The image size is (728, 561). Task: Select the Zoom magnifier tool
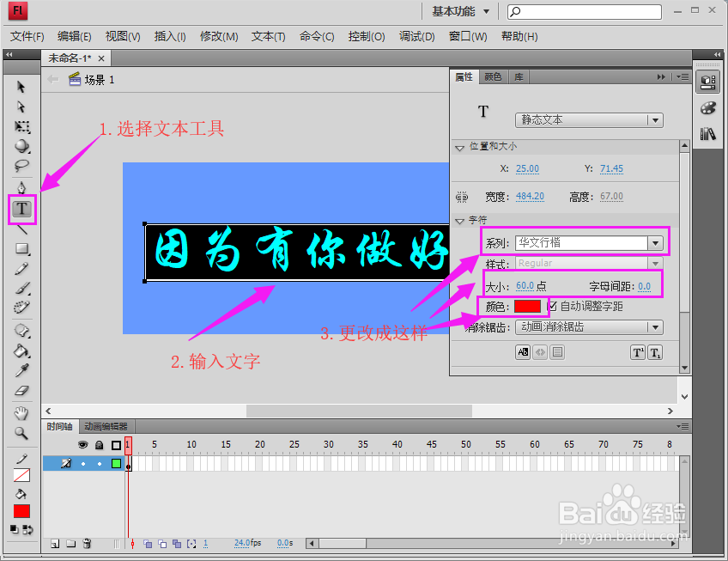point(21,433)
